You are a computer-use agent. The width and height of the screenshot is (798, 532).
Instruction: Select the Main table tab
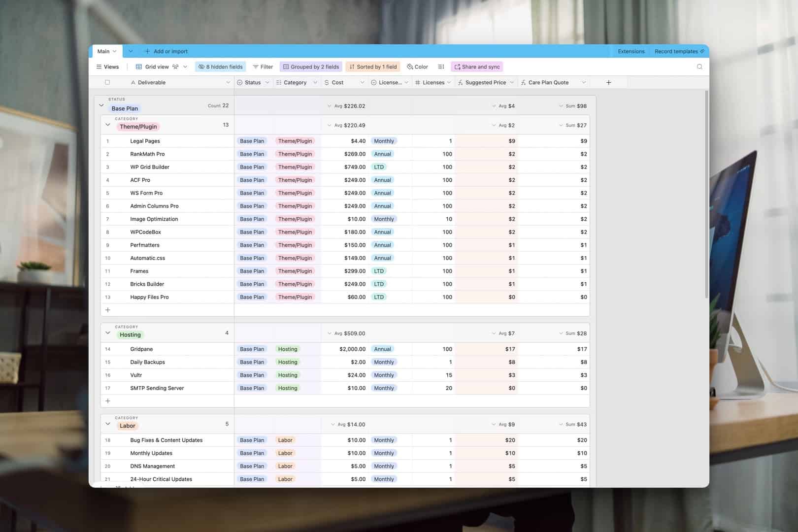coord(106,51)
